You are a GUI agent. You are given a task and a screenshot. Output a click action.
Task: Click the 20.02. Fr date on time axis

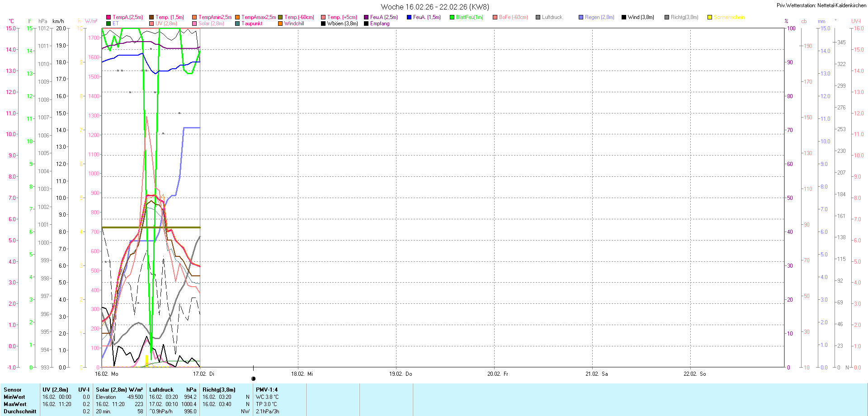[497, 374]
